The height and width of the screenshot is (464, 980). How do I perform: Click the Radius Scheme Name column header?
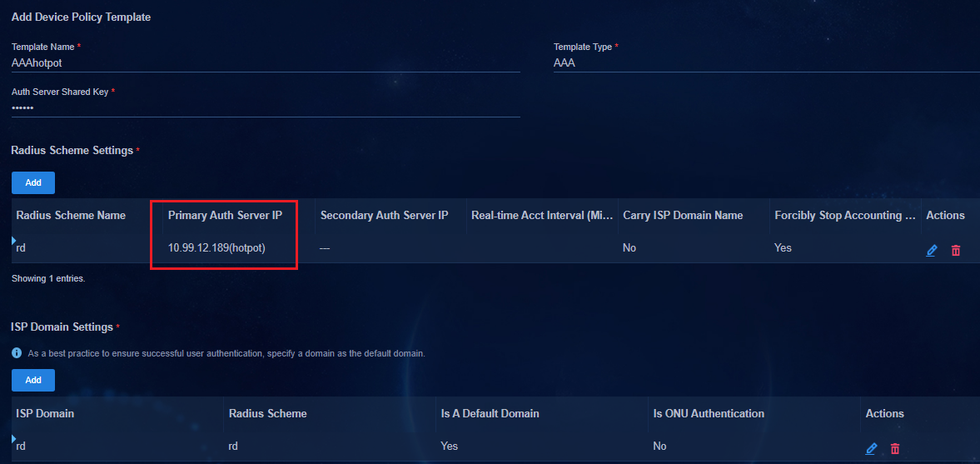71,215
